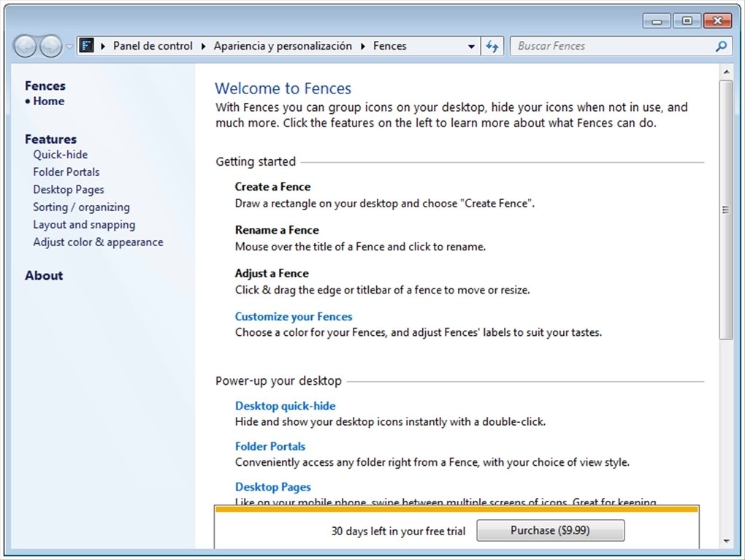The width and height of the screenshot is (745, 560).
Task: Open the address bar history dropdown
Action: click(x=471, y=46)
